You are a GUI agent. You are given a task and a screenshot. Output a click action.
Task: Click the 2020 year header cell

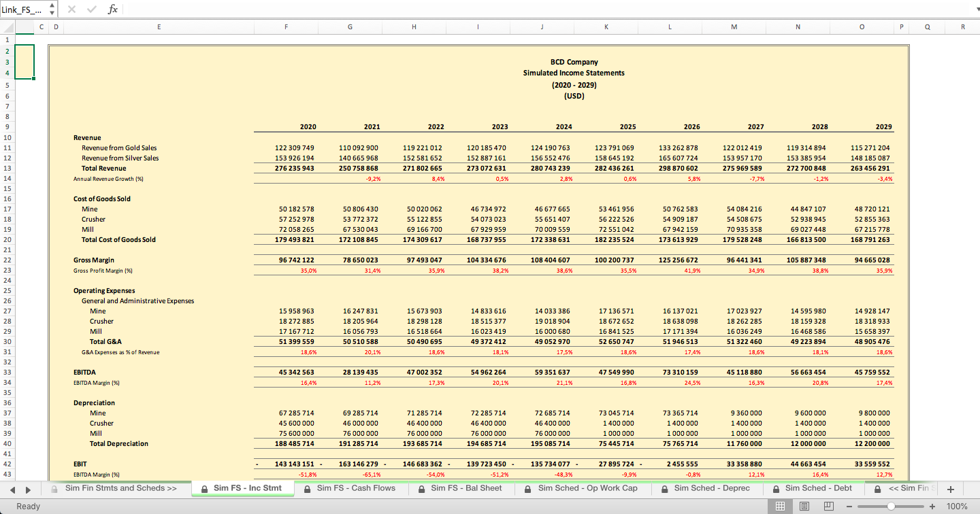[x=308, y=127]
